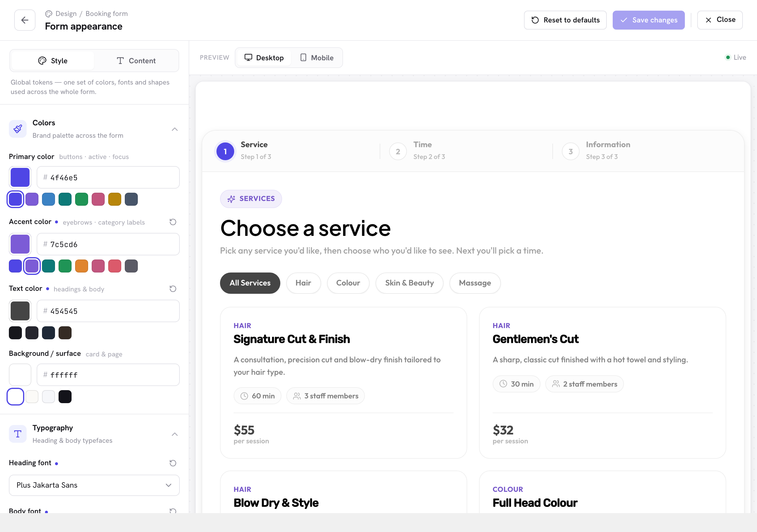757x532 pixels.
Task: Edit the Accent color hex field
Action: 108,244
